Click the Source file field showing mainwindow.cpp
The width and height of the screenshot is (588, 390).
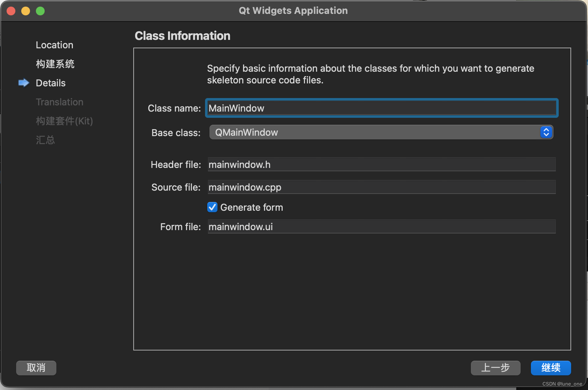click(x=381, y=187)
